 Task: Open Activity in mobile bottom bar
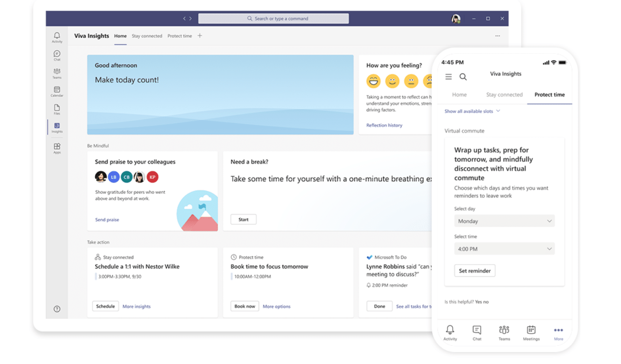coord(450,333)
